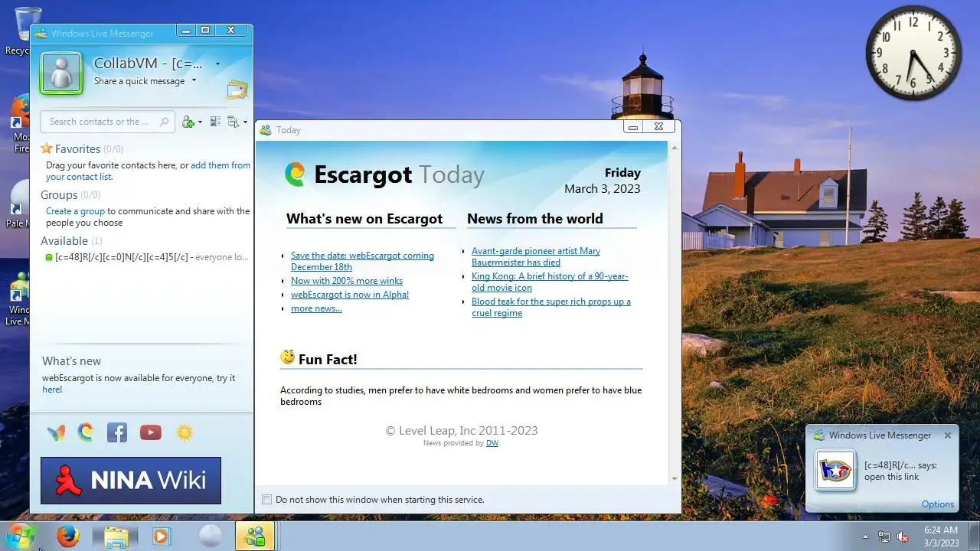Open the dropdown arrow beside the Show menu icon

(245, 122)
